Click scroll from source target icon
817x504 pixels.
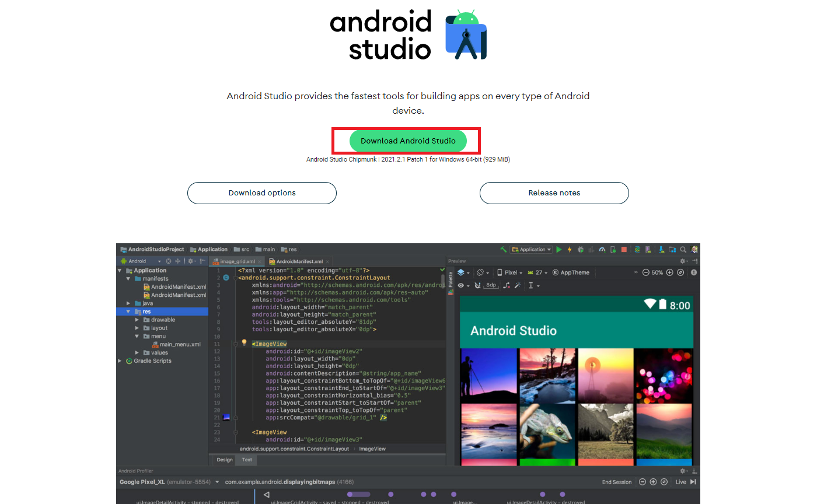[x=169, y=261]
